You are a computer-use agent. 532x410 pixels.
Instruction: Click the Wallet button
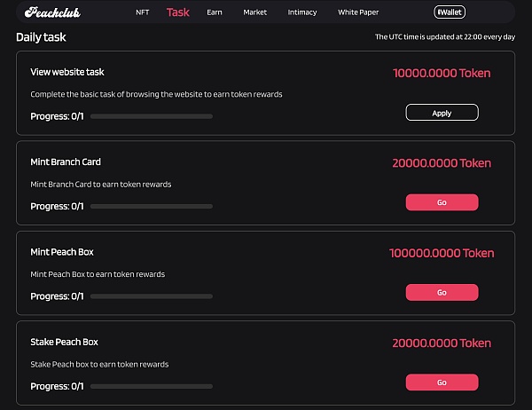click(x=449, y=12)
